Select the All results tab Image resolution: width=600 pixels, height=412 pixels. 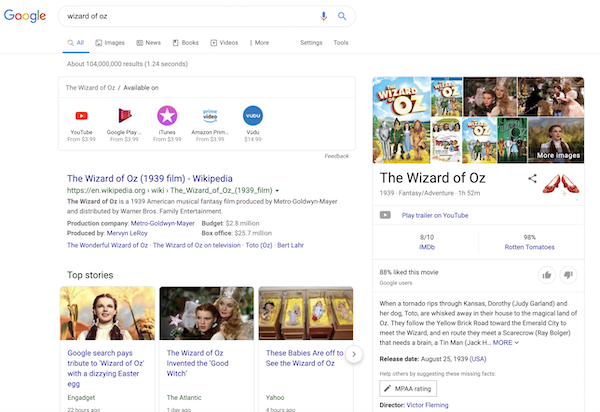pyautogui.click(x=76, y=42)
